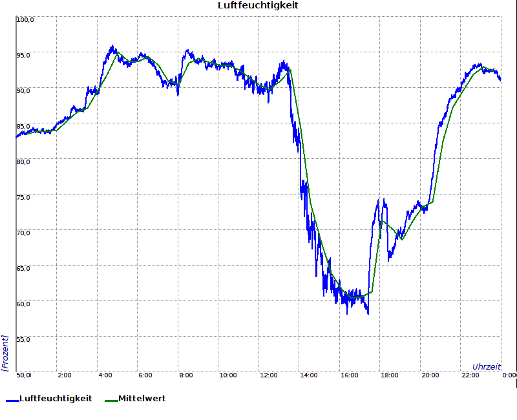Click the blue Luftfeuchtigkeit legend swatch
The image size is (517, 420).
12,401
